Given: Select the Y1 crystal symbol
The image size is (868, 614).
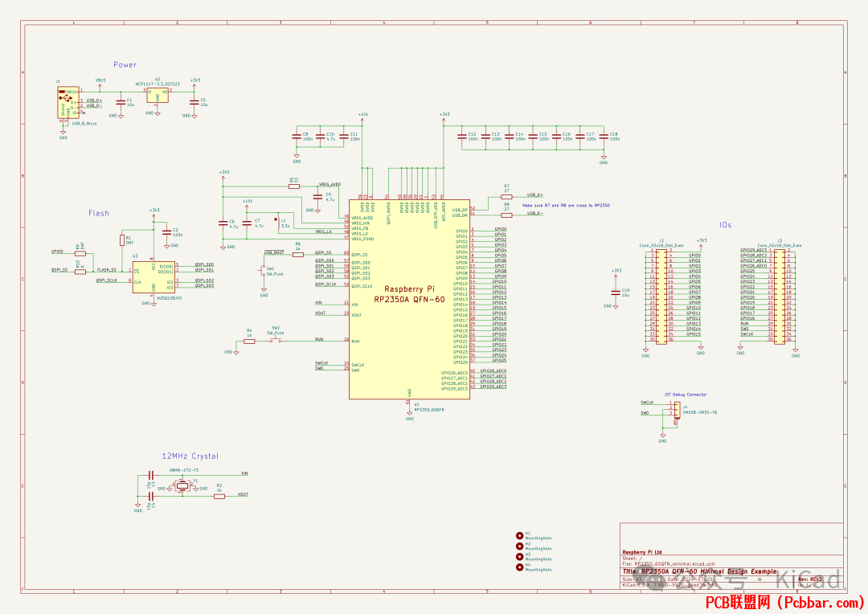Looking at the screenshot, I should [x=182, y=486].
